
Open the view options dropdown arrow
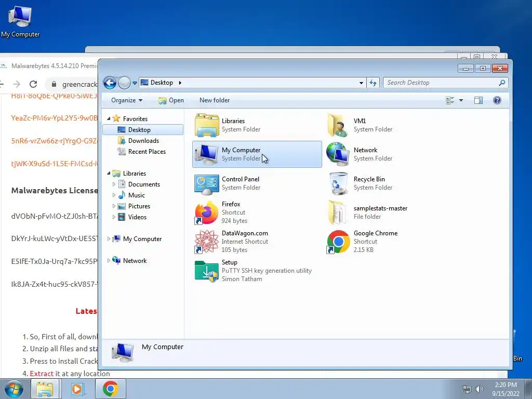(461, 100)
